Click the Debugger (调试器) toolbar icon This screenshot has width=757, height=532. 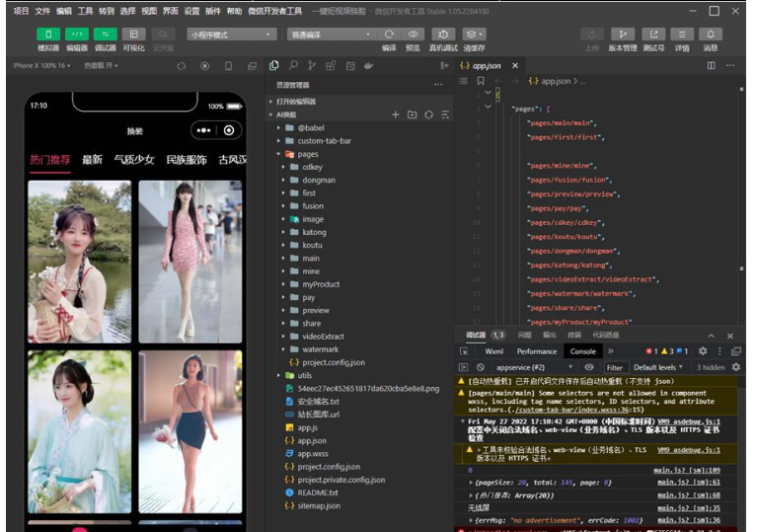click(x=105, y=35)
